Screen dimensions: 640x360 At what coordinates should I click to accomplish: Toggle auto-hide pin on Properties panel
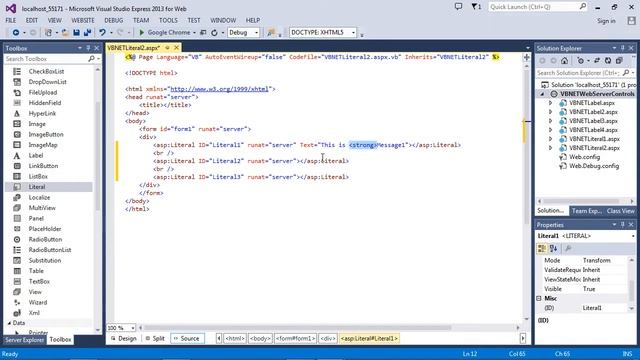pyautogui.click(x=622, y=225)
